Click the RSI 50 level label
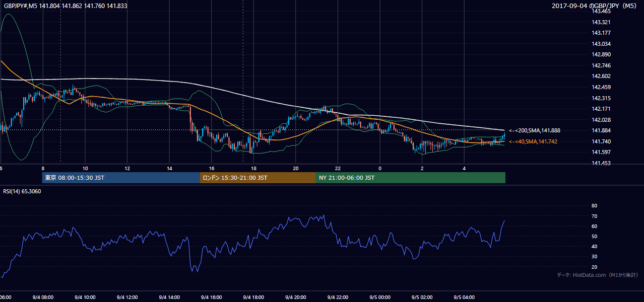Viewport: 644px width, 302px height. click(x=594, y=236)
